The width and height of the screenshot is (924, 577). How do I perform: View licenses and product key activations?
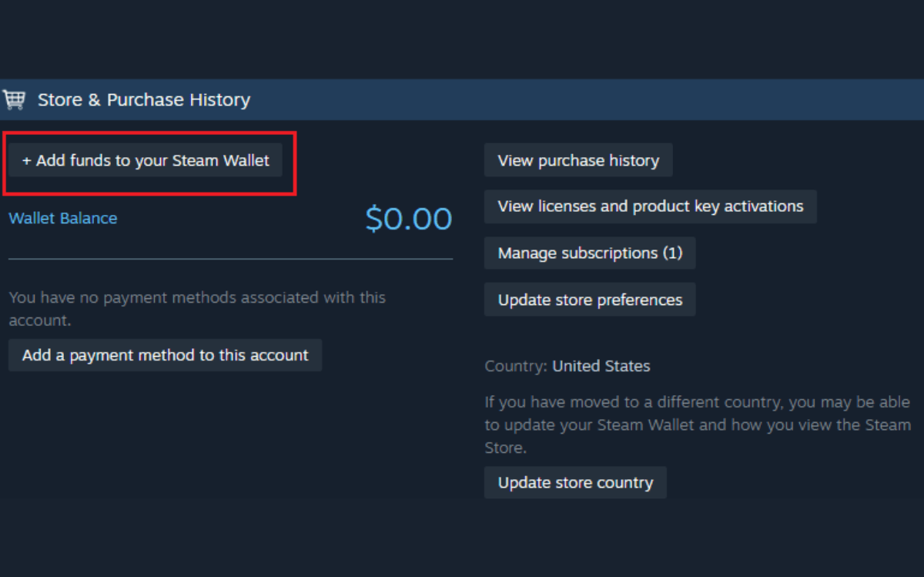point(650,206)
